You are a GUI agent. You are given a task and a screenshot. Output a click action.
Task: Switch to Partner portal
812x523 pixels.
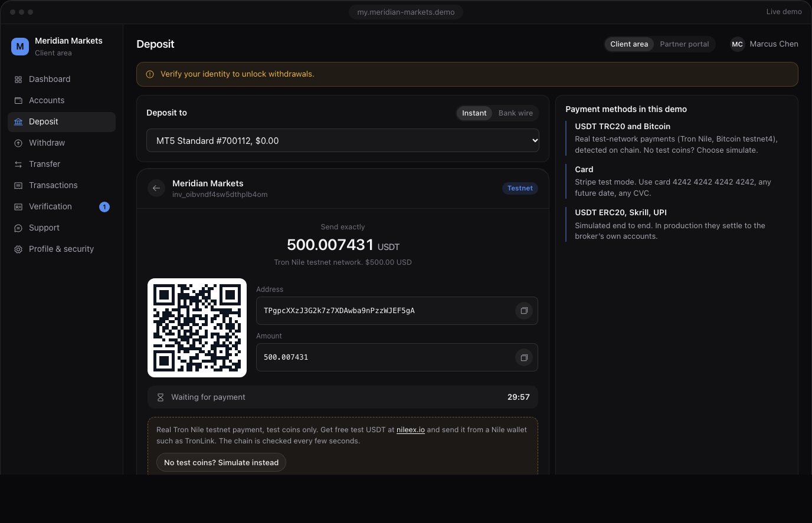click(x=685, y=44)
